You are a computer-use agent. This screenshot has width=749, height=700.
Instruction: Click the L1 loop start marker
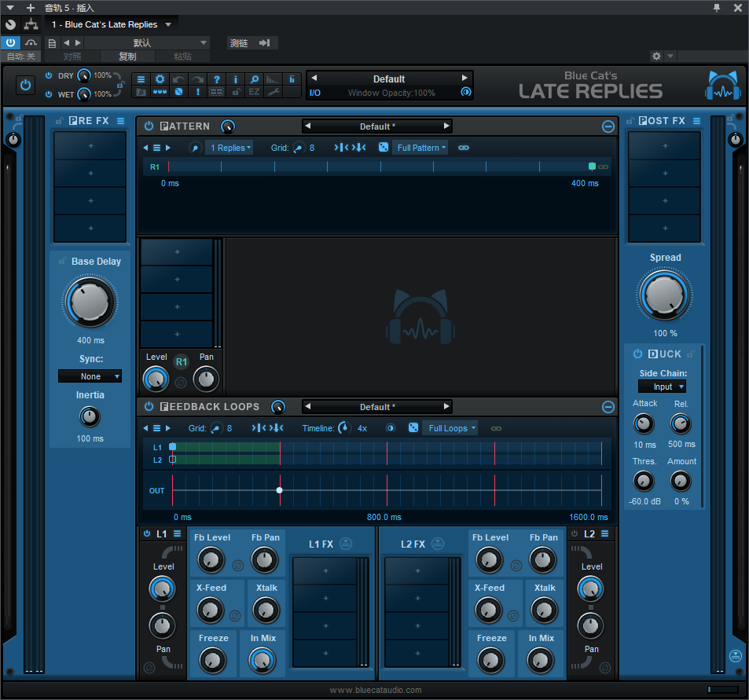pyautogui.click(x=172, y=447)
